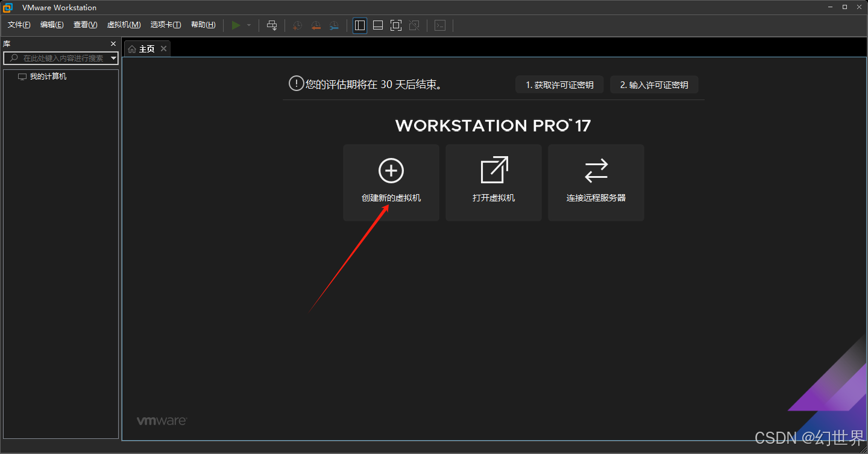Click 连接远程服务器 tile
The image size is (868, 454).
pos(596,183)
